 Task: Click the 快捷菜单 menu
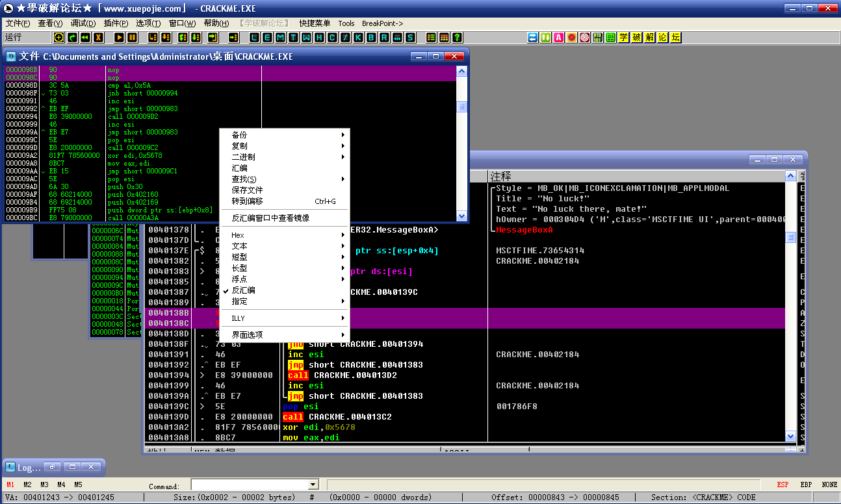[315, 23]
